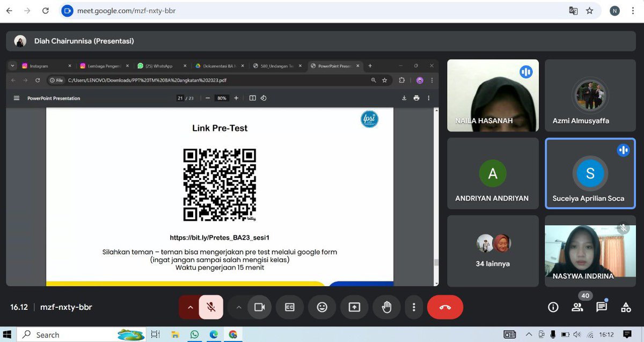Open Task View on taskbar

(155, 334)
